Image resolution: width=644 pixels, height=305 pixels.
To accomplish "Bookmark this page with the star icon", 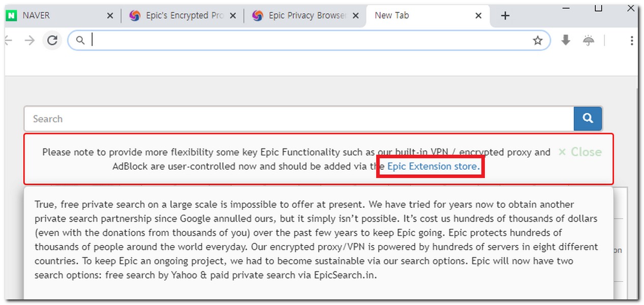I will coord(537,40).
